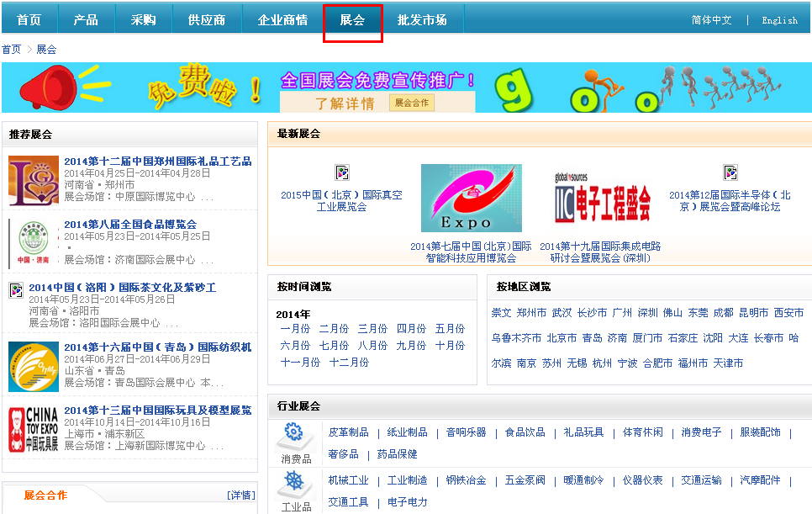Switch site language to English

[x=779, y=19]
